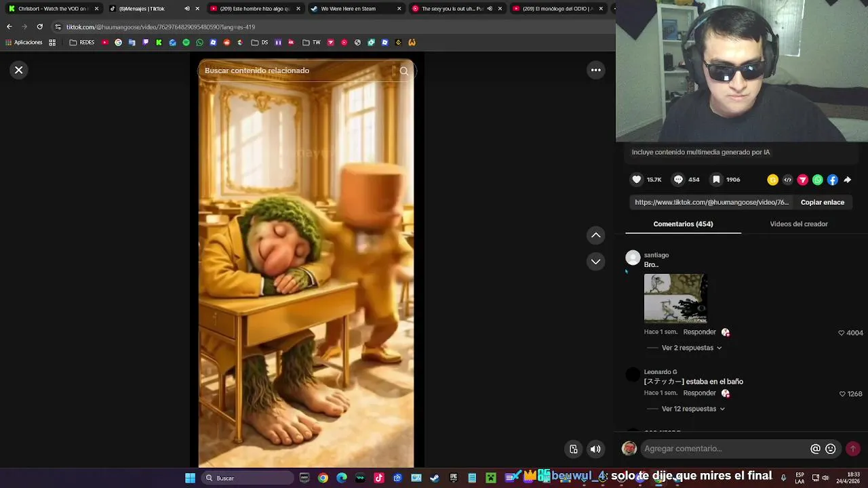Open the DS bookmarks folder

point(260,42)
